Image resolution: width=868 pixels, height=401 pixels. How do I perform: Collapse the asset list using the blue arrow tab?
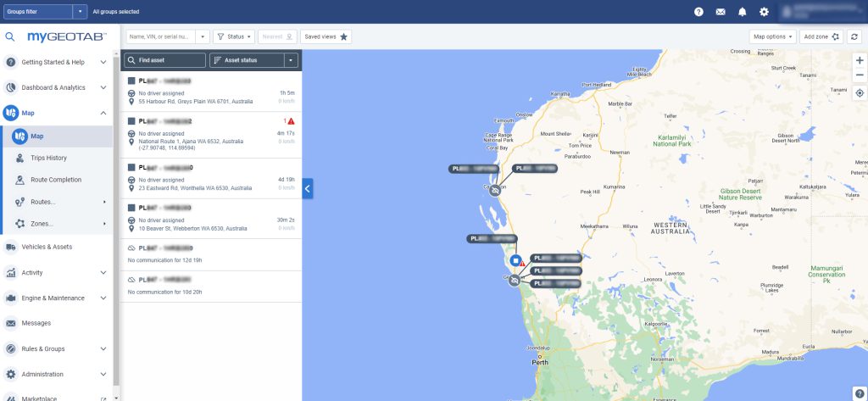point(308,189)
